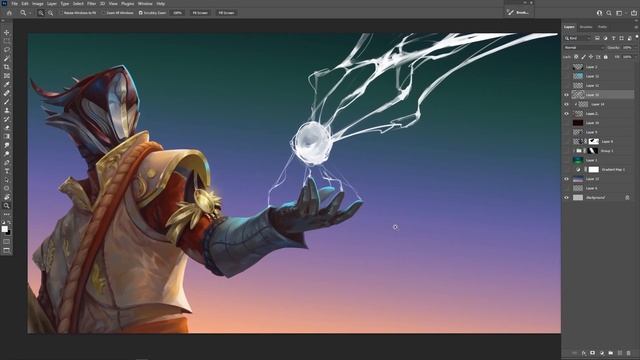Click the Fill Screen button

pos(226,13)
